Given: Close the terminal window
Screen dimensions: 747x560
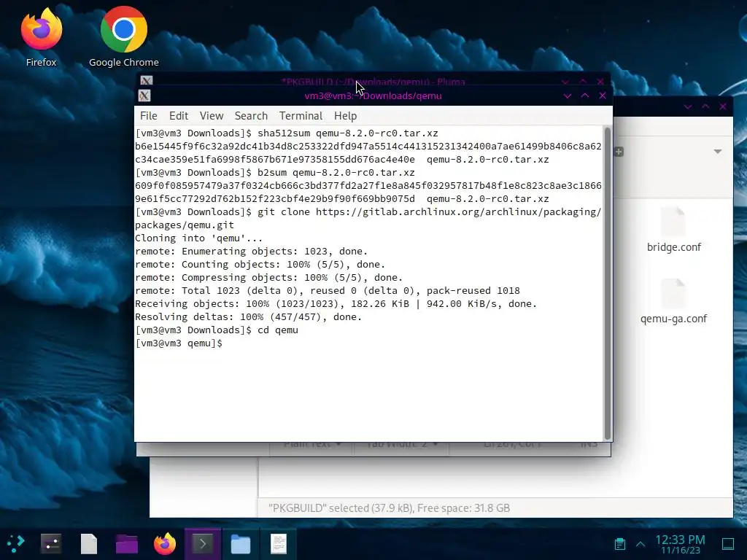Looking at the screenshot, I should coord(603,96).
